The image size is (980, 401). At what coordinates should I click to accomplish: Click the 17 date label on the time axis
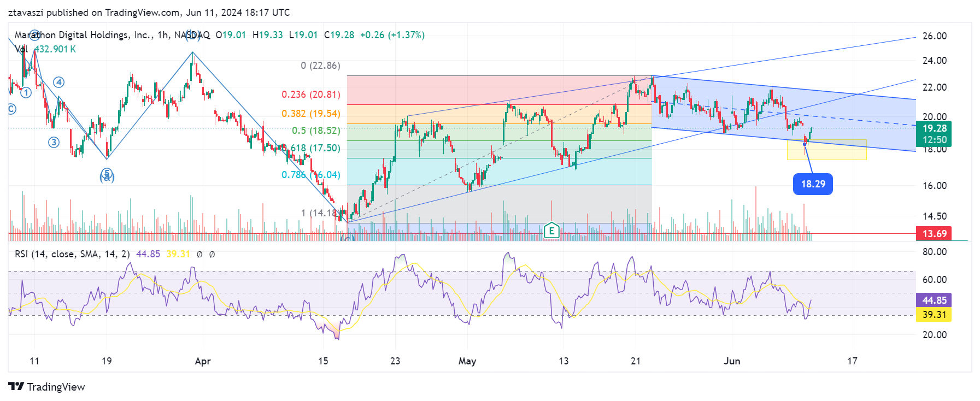852,361
